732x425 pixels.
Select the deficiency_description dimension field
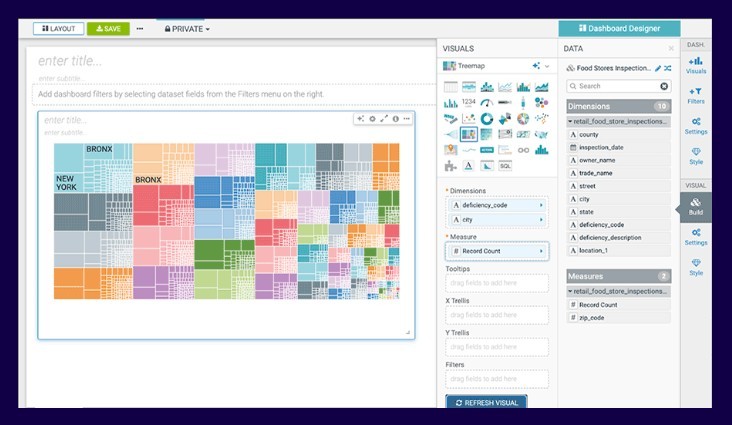(619, 238)
